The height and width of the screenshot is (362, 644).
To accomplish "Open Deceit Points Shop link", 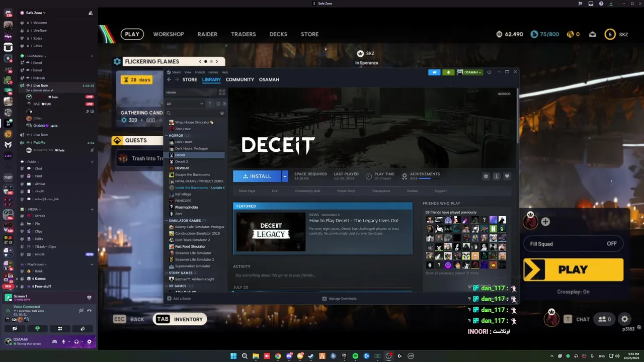I will click(346, 191).
